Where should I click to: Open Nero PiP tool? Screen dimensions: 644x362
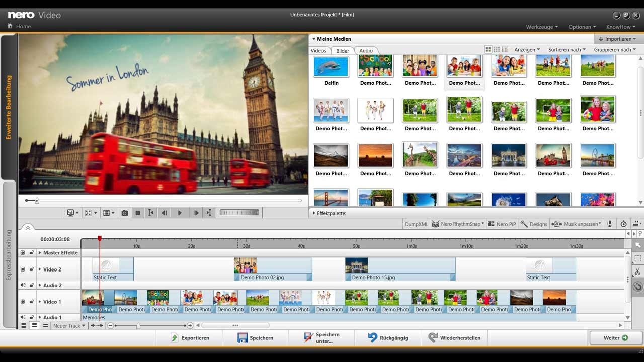point(502,224)
